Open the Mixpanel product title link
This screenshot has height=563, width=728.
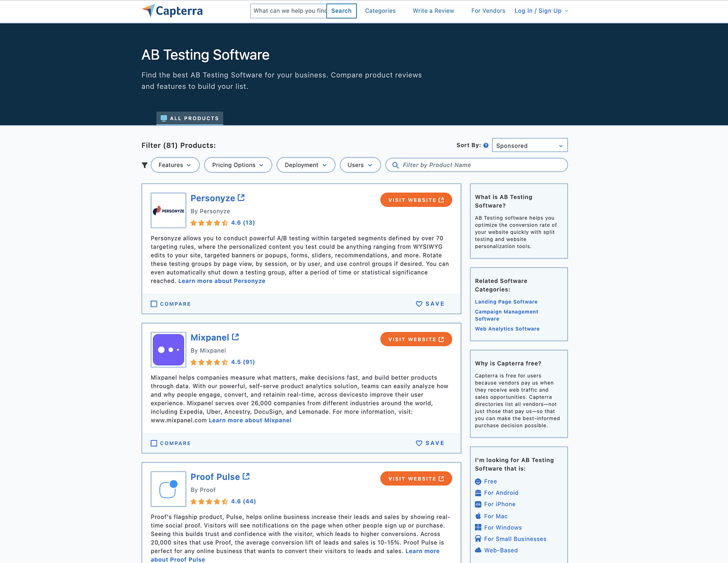[x=209, y=338]
